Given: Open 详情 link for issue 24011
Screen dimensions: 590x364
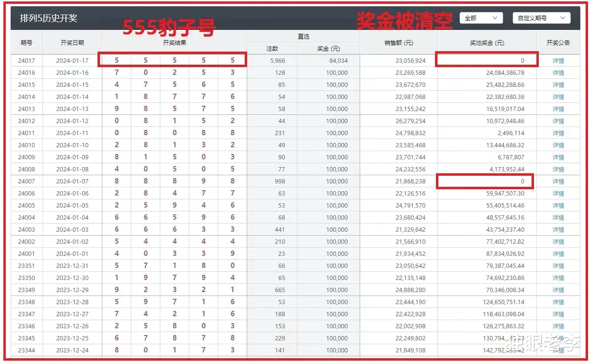Looking at the screenshot, I should pos(558,133).
